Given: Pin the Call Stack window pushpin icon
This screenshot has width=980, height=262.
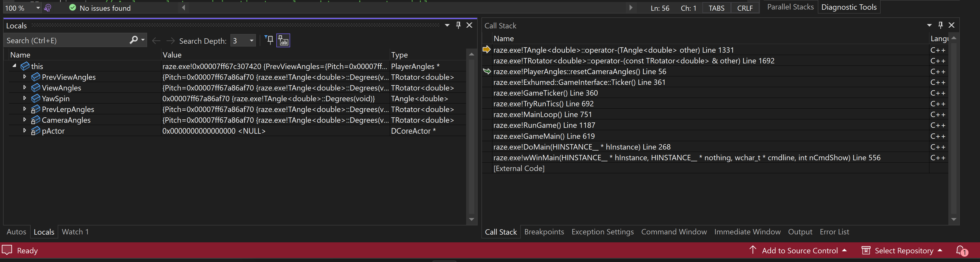Looking at the screenshot, I should (x=940, y=25).
